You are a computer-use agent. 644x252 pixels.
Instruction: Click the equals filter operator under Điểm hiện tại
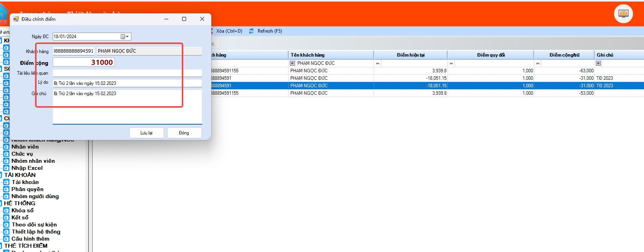pos(378,63)
